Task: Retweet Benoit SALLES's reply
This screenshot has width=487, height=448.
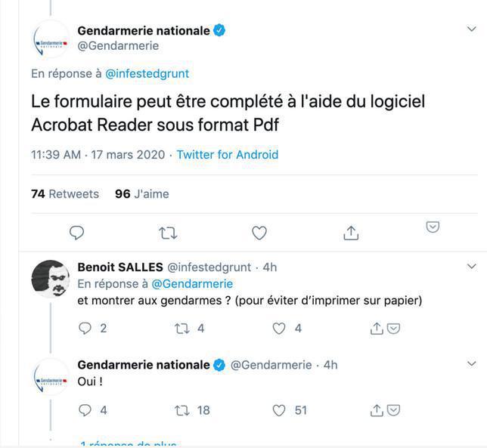Action: click(181, 328)
